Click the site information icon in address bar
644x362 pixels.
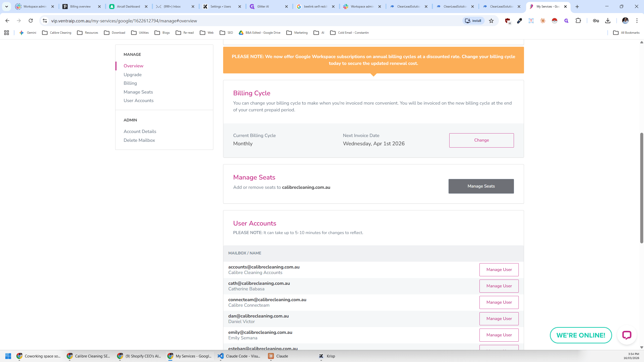coord(45,21)
